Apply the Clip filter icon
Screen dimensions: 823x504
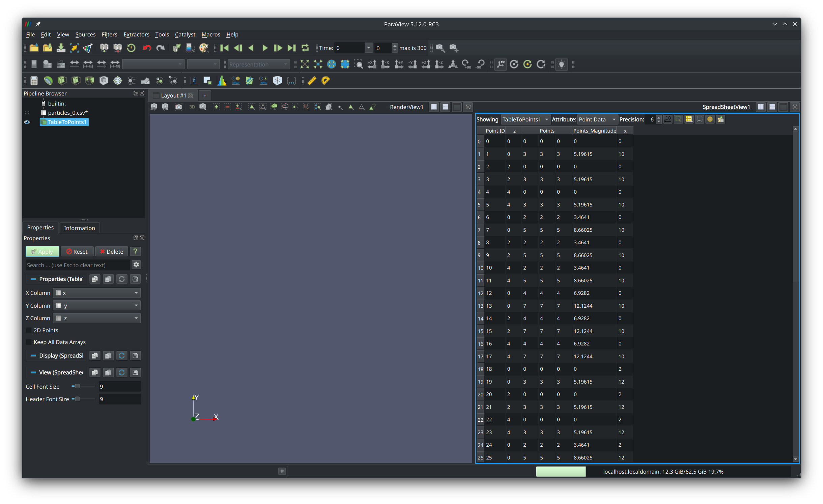pyautogui.click(x=62, y=81)
